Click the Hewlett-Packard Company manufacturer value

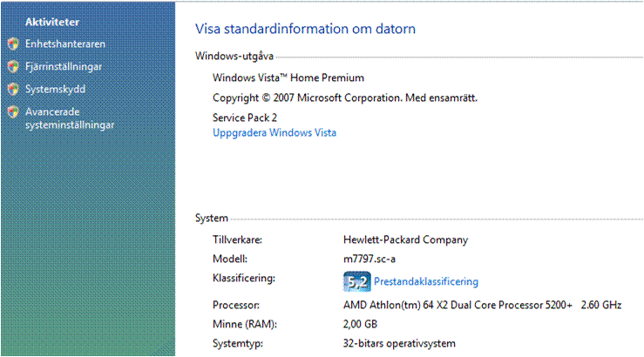405,240
